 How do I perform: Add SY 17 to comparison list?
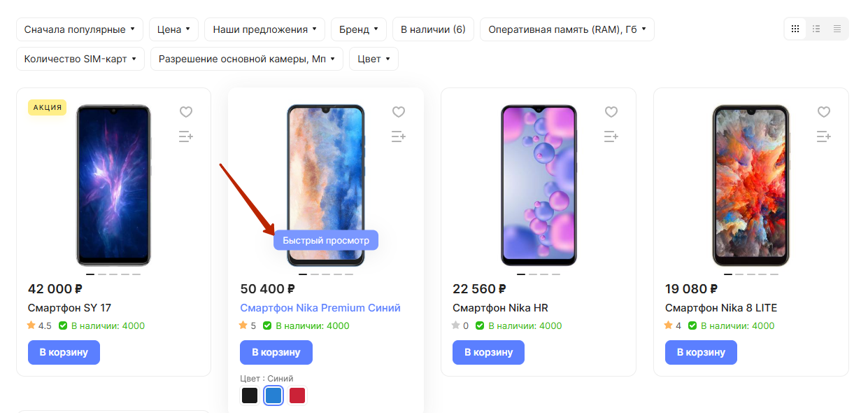pos(185,136)
